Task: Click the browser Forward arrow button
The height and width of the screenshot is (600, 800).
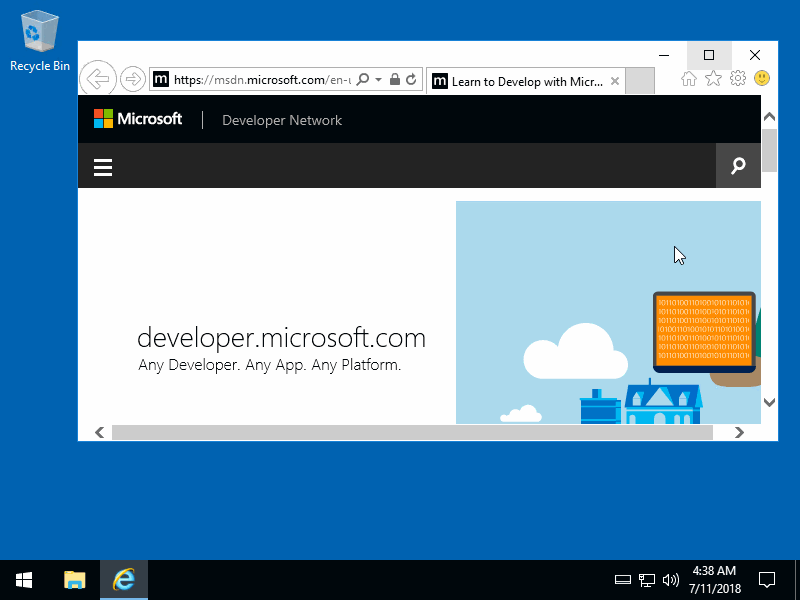Action: point(133,79)
